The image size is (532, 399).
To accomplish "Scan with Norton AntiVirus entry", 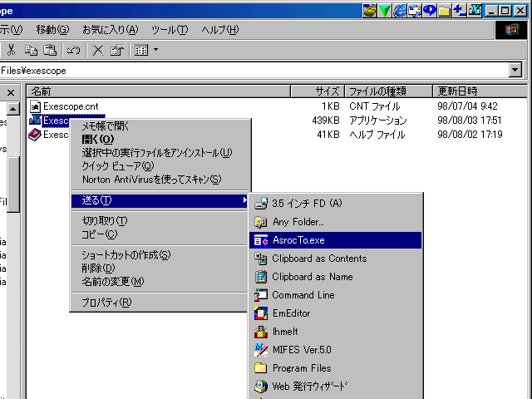I will click(160, 180).
